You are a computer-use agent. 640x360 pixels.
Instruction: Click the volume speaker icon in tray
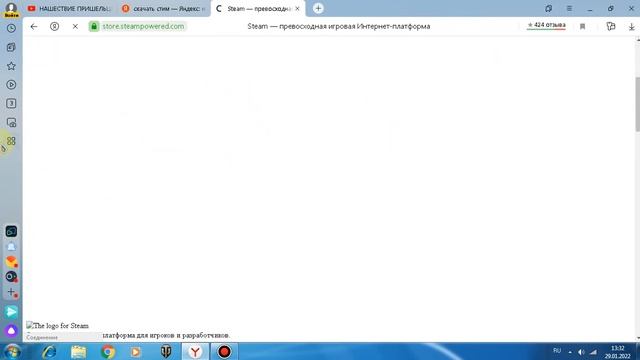point(581,352)
